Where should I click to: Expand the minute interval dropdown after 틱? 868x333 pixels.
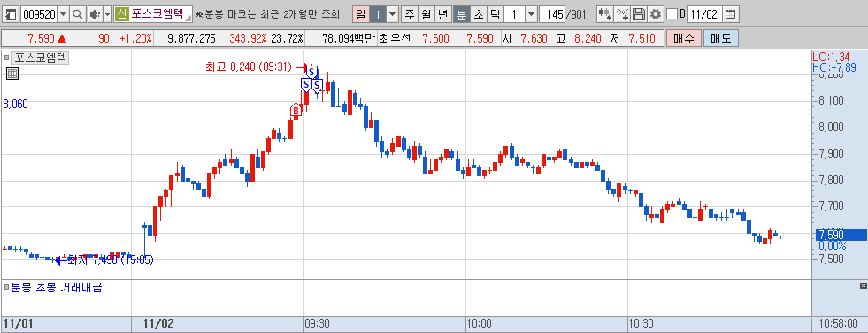point(531,14)
